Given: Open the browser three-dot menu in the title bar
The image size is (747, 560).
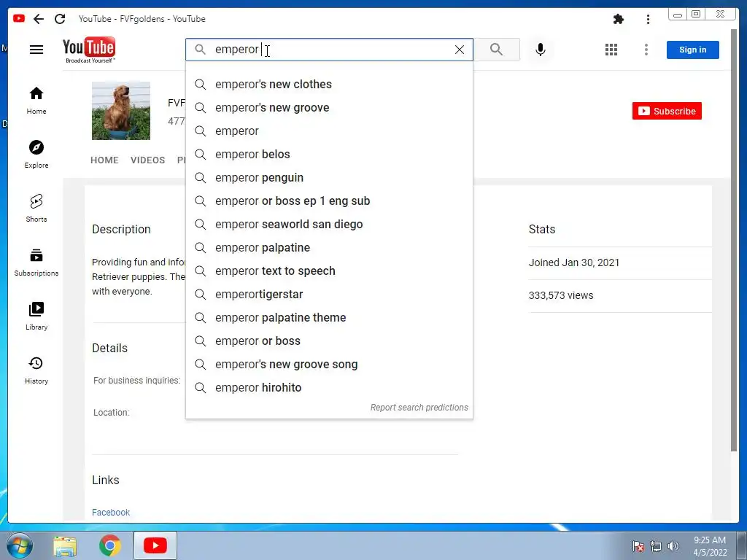Looking at the screenshot, I should pyautogui.click(x=648, y=19).
